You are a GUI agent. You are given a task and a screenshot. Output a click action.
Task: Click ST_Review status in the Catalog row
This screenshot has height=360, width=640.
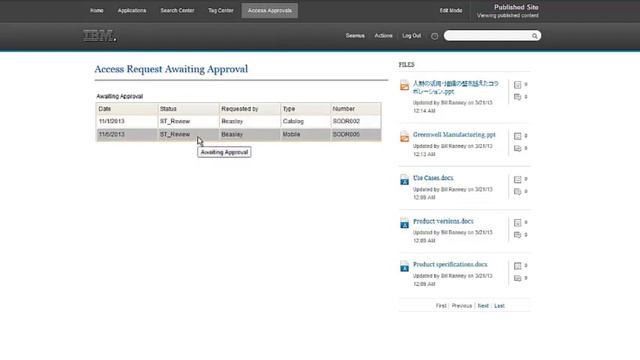tap(175, 122)
